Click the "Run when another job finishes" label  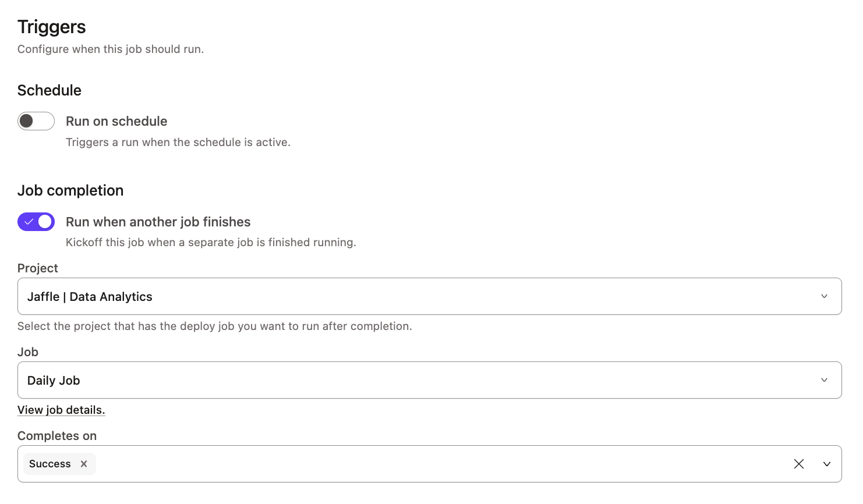(158, 222)
